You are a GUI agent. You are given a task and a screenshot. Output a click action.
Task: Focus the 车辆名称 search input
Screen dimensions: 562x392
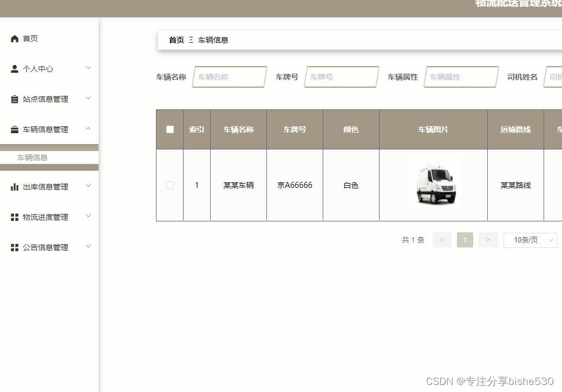point(230,77)
